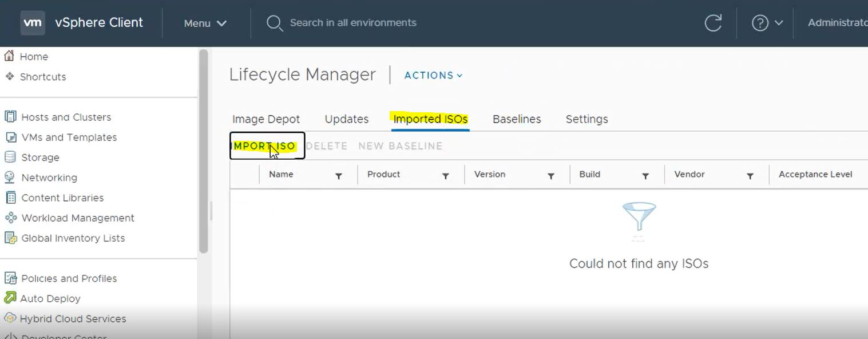This screenshot has width=868, height=339.
Task: Filter the Product column
Action: (446, 176)
